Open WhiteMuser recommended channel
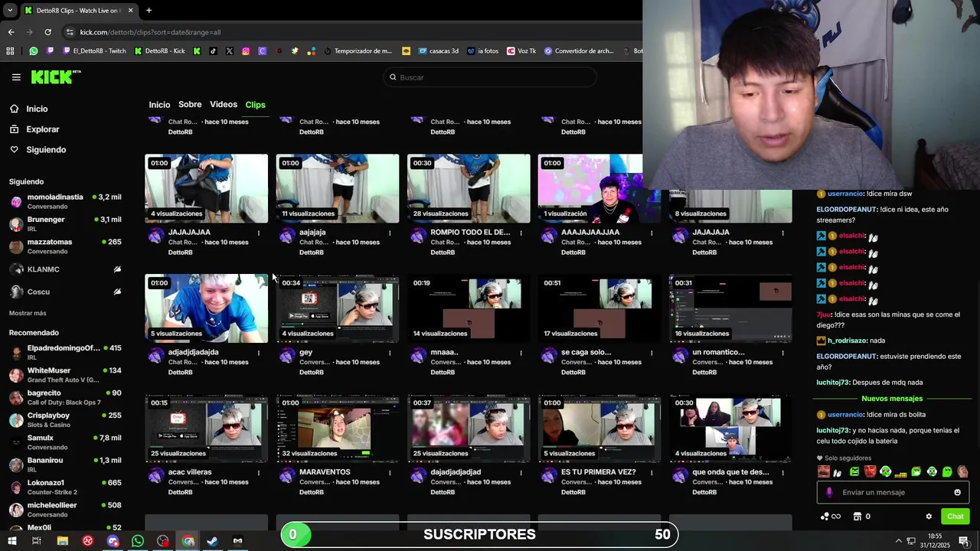The image size is (980, 551). [x=65, y=375]
